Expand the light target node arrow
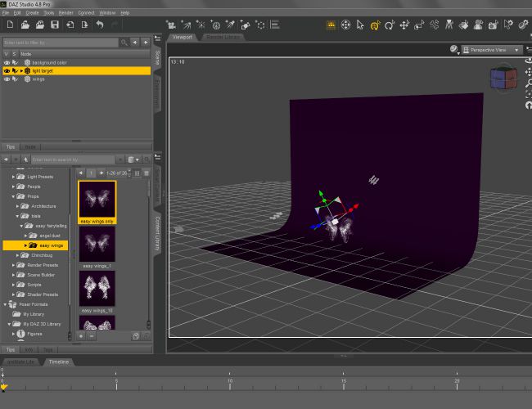Viewport: 532px width, 409px height. (21, 71)
